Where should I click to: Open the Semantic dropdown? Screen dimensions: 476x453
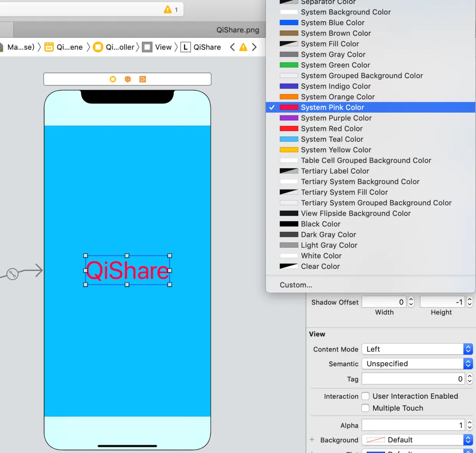coord(417,364)
